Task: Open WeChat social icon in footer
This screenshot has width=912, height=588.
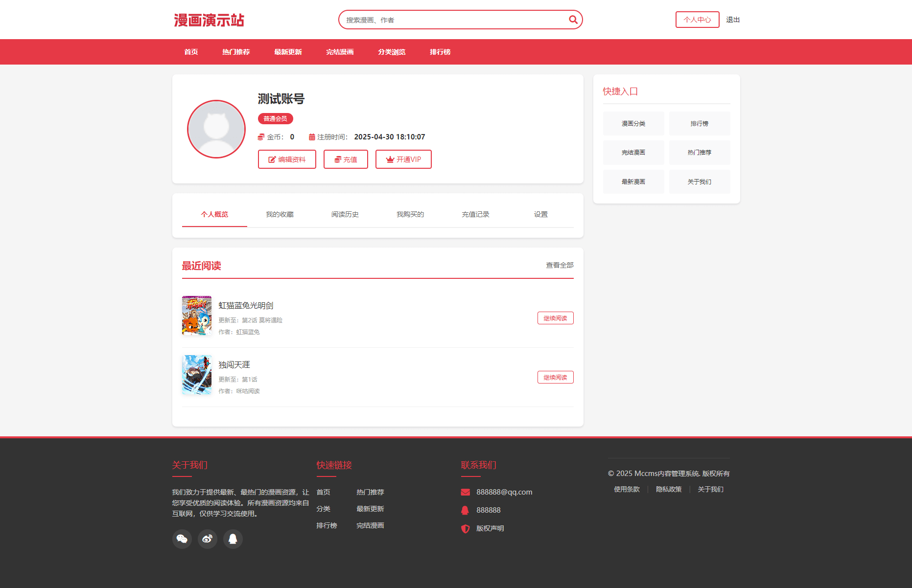Action: tap(182, 539)
